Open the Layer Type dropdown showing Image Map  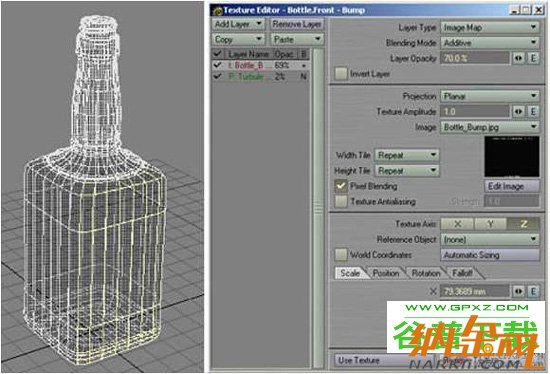490,27
